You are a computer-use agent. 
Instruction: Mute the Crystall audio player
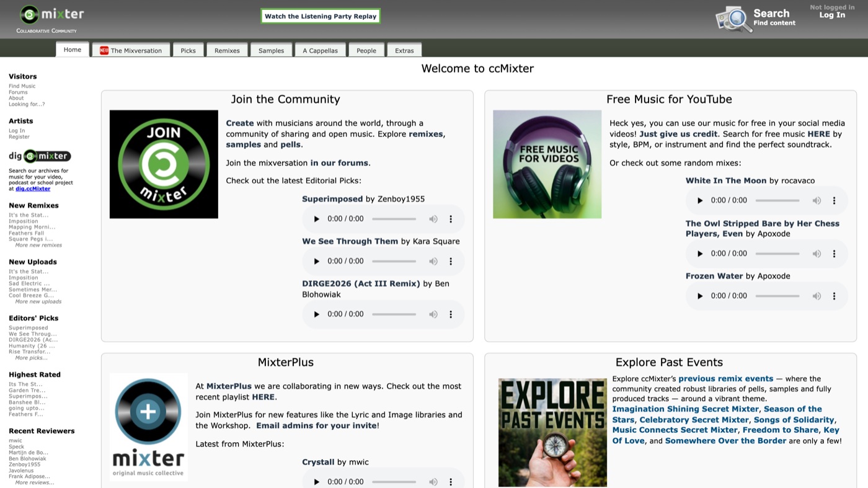[433, 482]
